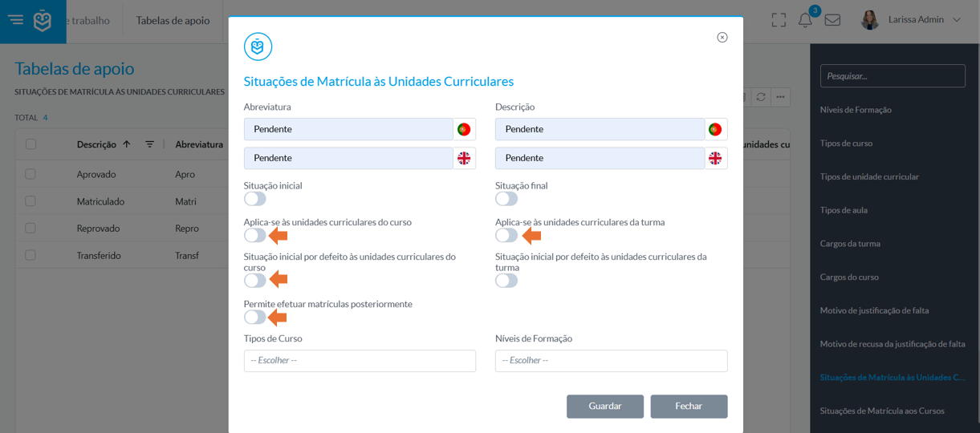The height and width of the screenshot is (433, 980).
Task: Open the hamburger menu icon
Action: 16,20
